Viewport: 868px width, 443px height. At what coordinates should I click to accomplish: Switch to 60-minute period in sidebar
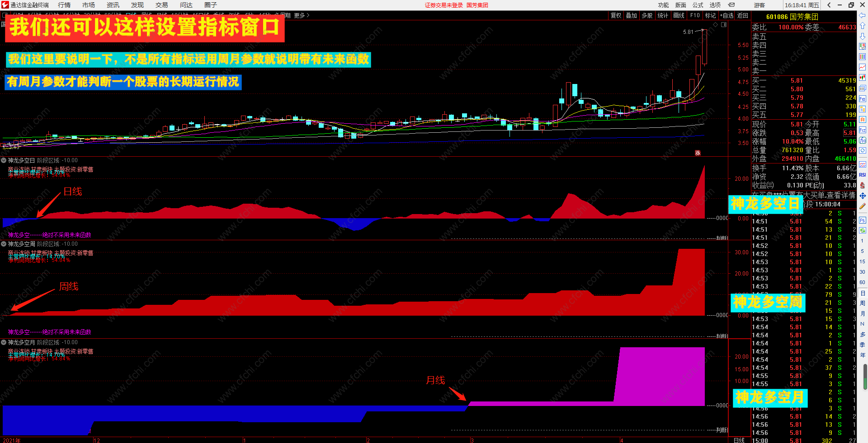862,282
